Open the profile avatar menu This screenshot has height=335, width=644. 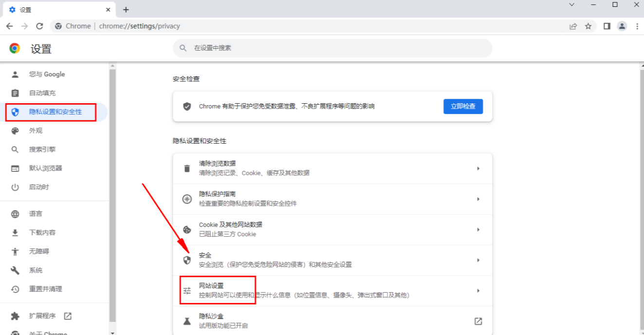622,26
